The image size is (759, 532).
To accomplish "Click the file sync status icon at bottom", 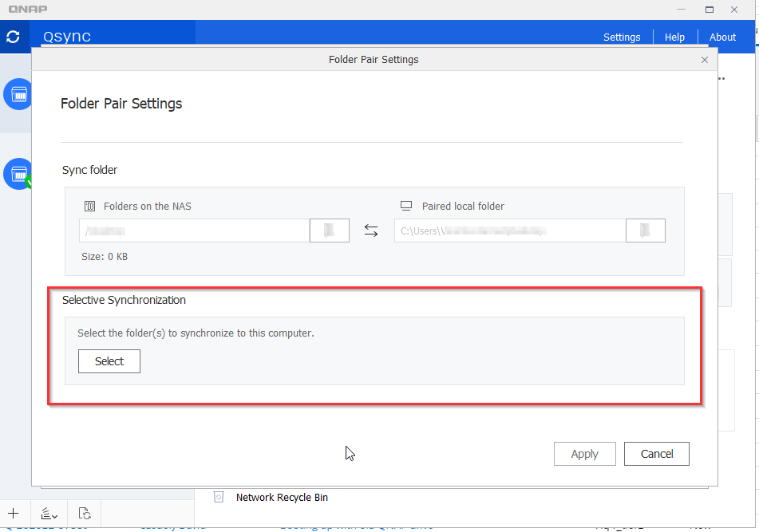I will pyautogui.click(x=85, y=513).
